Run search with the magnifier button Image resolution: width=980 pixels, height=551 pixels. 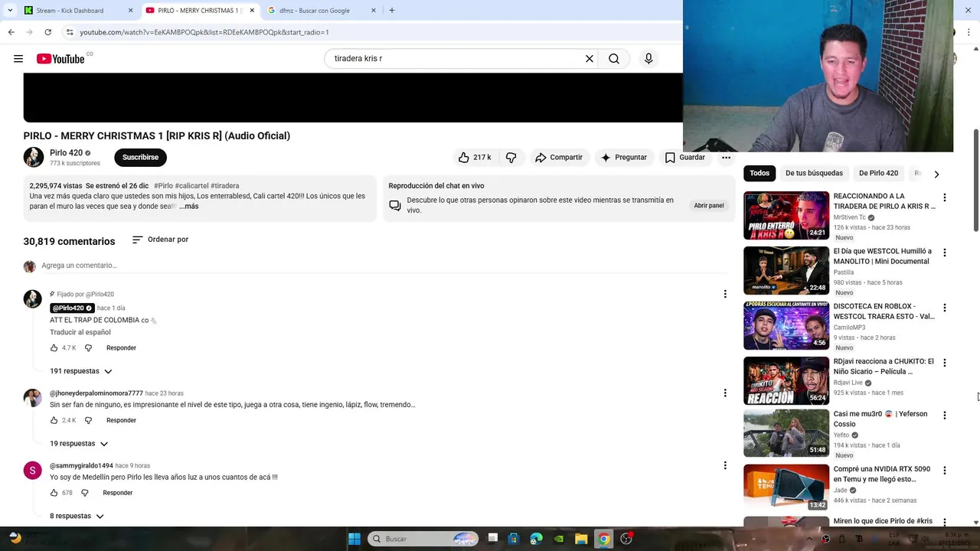tap(614, 59)
